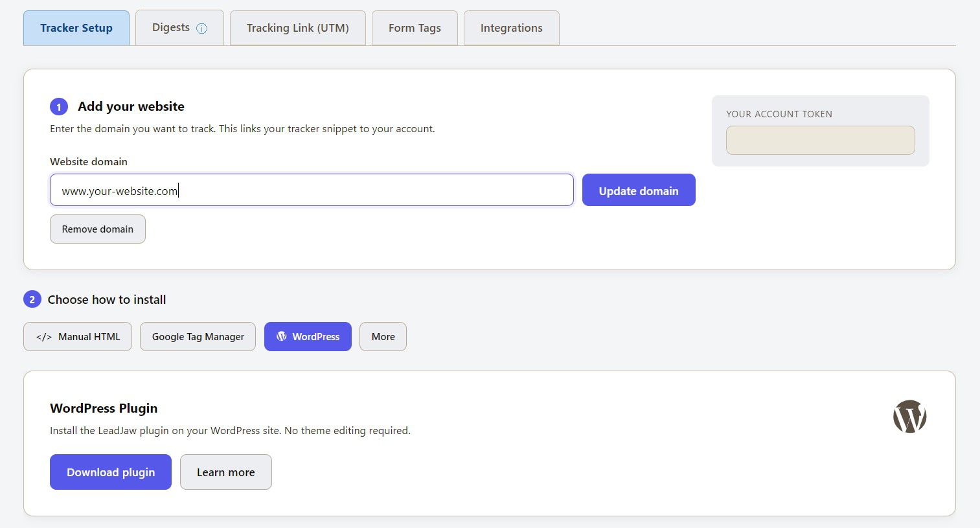Screen dimensions: 980x528
Task: Click the info icon beside Digests
Action: coord(201,29)
